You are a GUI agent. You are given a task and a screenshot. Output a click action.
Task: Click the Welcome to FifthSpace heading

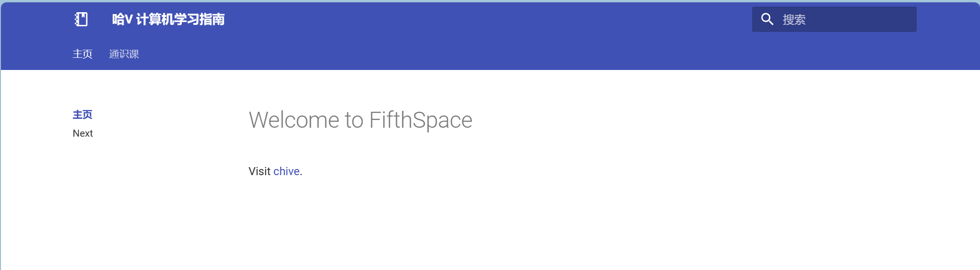(361, 120)
